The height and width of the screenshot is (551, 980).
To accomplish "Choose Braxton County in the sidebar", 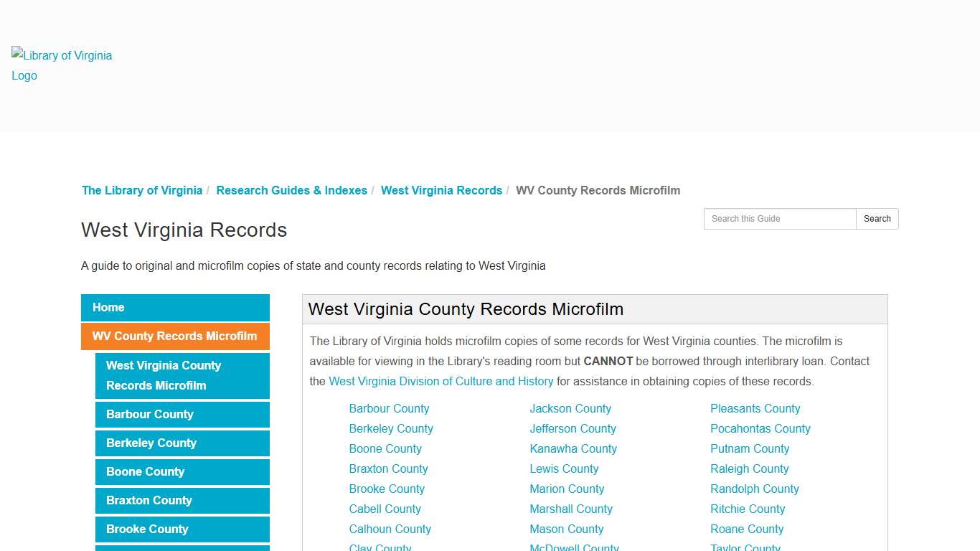I will [149, 500].
